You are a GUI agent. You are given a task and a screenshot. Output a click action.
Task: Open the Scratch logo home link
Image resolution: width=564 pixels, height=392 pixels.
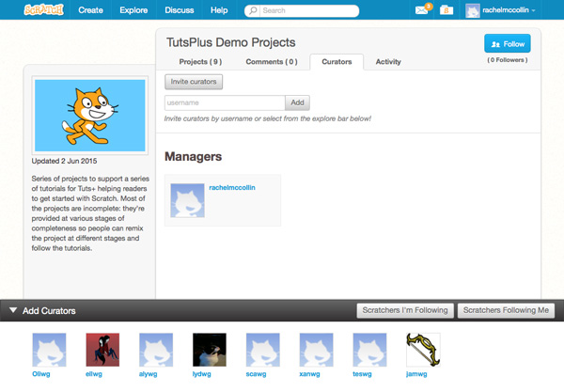pos(44,9)
